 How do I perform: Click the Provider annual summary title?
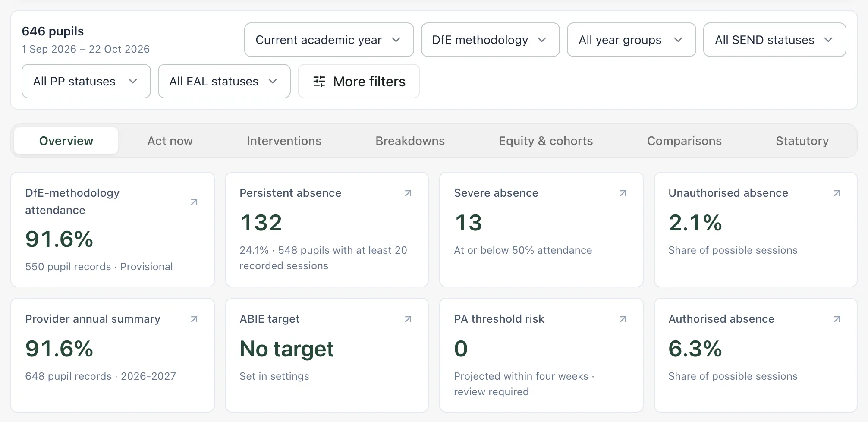(x=93, y=319)
